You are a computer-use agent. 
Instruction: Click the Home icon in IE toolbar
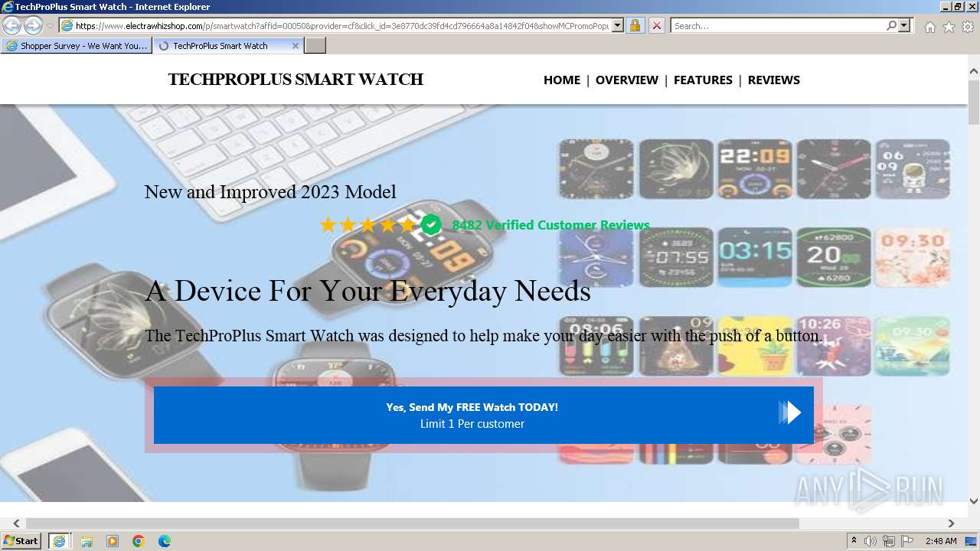pos(929,27)
